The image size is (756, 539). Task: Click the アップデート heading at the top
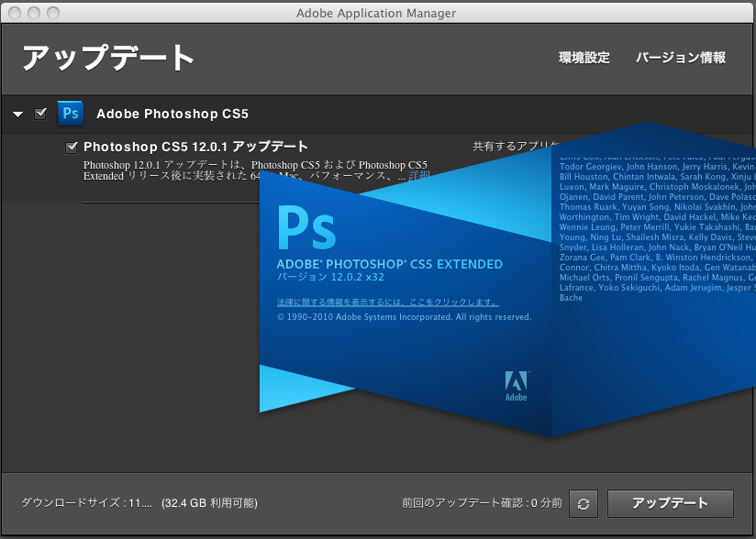(x=108, y=59)
